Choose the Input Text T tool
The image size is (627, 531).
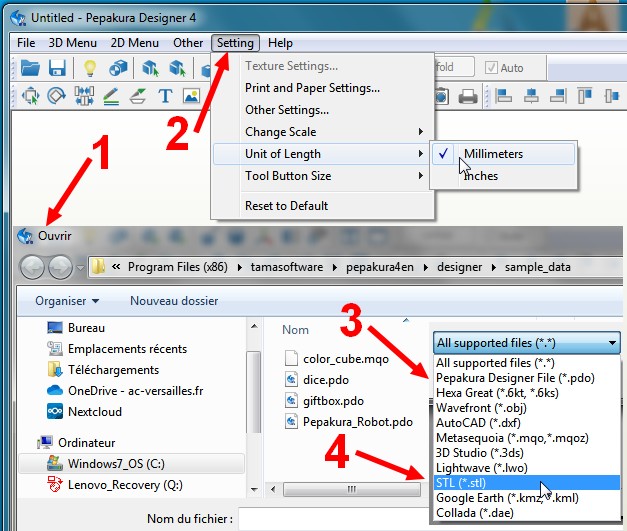165,96
